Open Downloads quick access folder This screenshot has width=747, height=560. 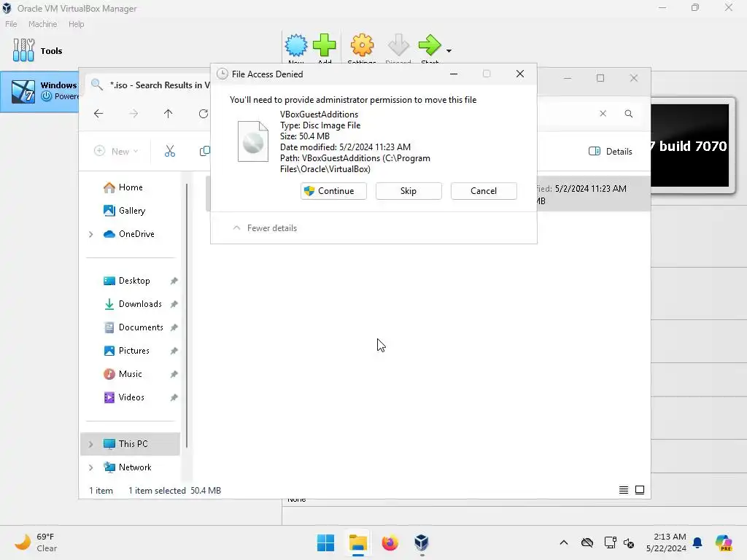pos(133,304)
